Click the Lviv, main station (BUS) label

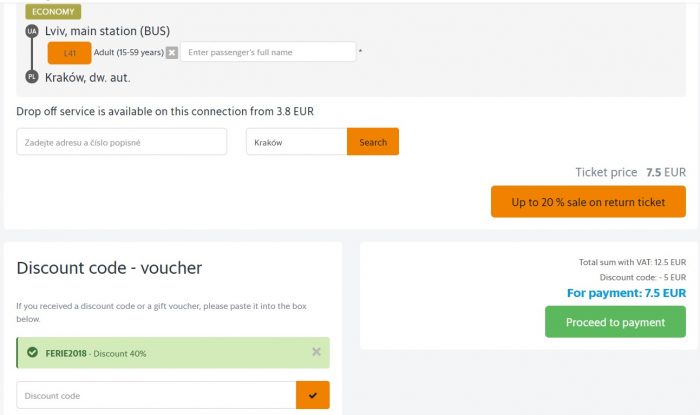click(x=108, y=31)
